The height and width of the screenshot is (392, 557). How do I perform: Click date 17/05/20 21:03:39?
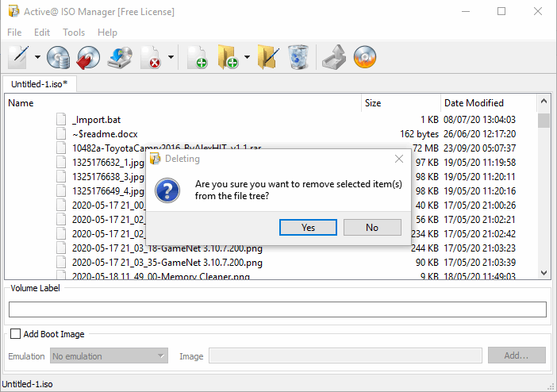(479, 263)
